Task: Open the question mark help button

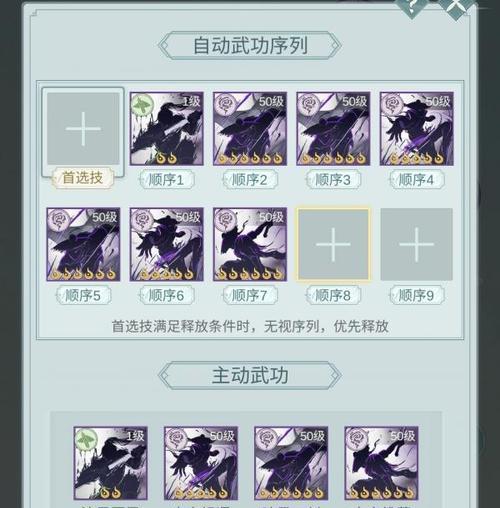Action: tap(412, 7)
